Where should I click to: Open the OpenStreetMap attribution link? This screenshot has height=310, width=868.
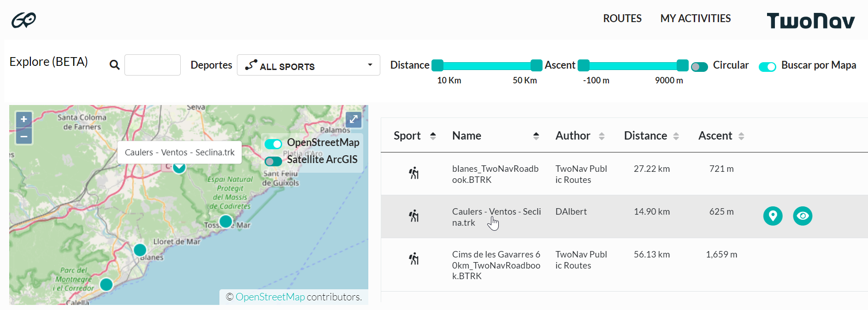pos(270,297)
